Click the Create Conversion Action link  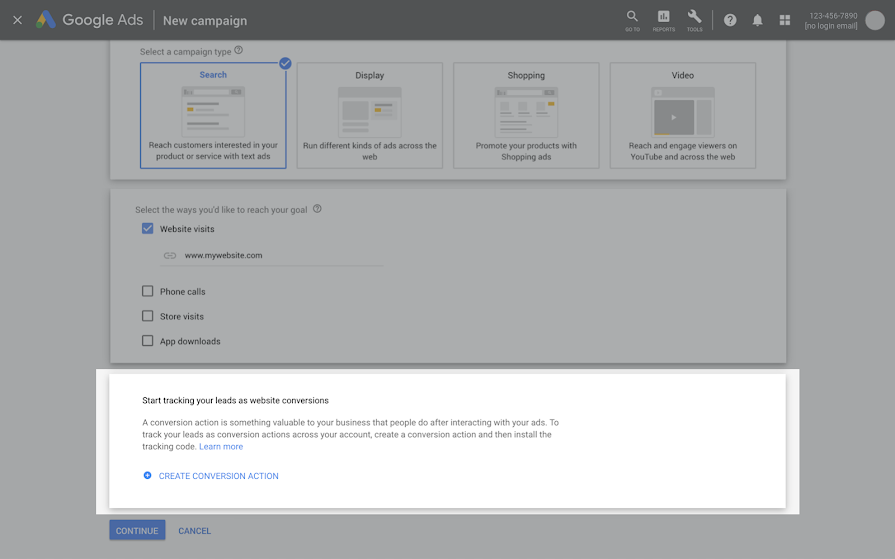[x=218, y=476]
